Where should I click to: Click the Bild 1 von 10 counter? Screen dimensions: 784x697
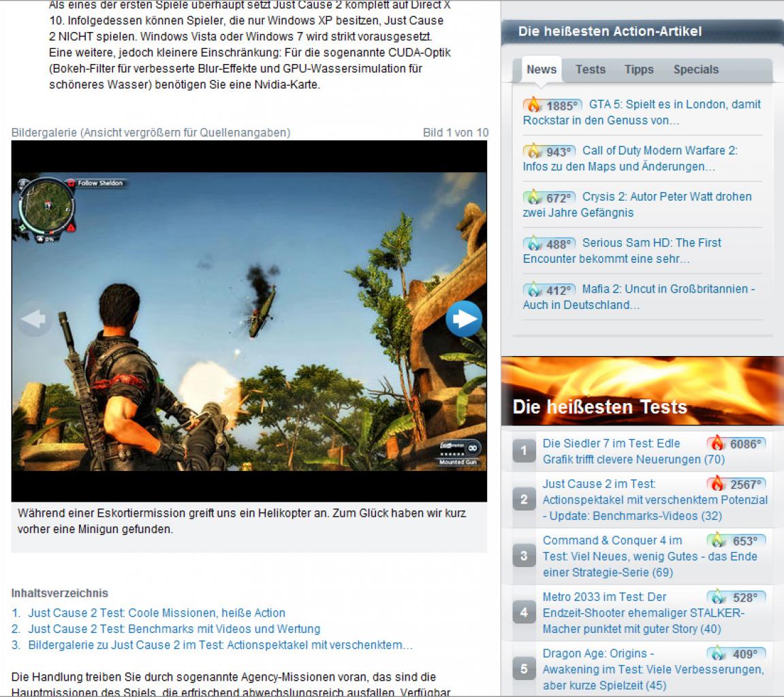[x=456, y=133]
